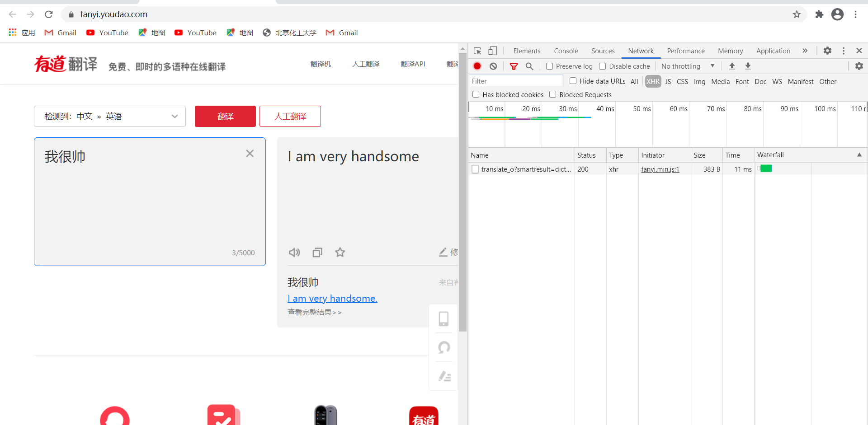
Task: Play pronunciation of the translation result
Action: (x=294, y=252)
